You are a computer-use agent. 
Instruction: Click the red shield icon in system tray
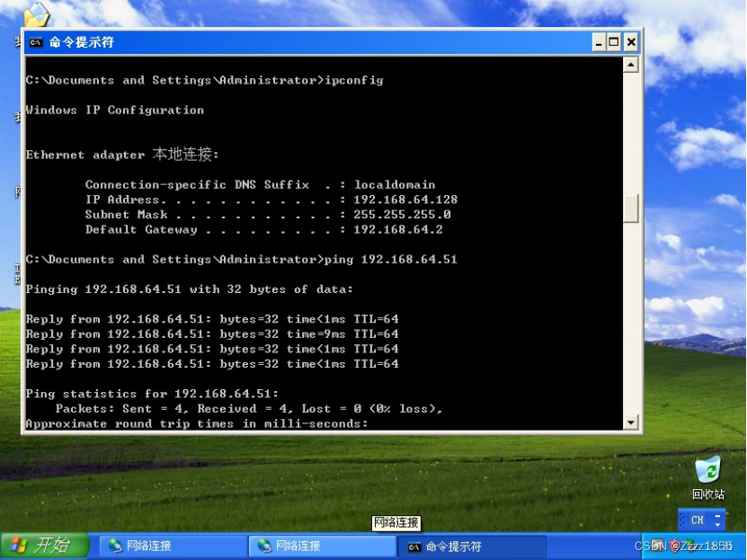coord(674,546)
